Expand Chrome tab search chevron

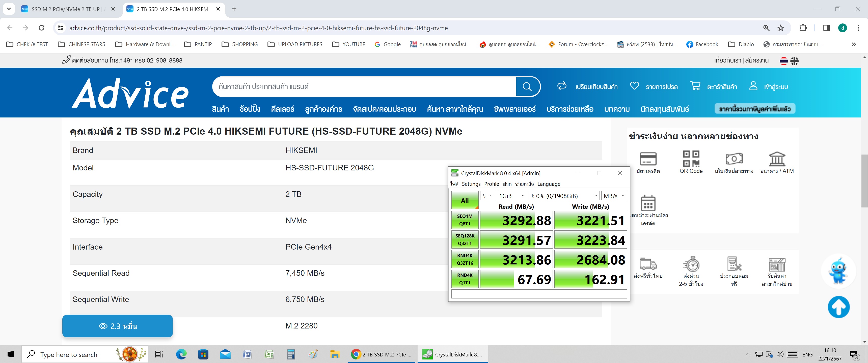pyautogui.click(x=9, y=9)
